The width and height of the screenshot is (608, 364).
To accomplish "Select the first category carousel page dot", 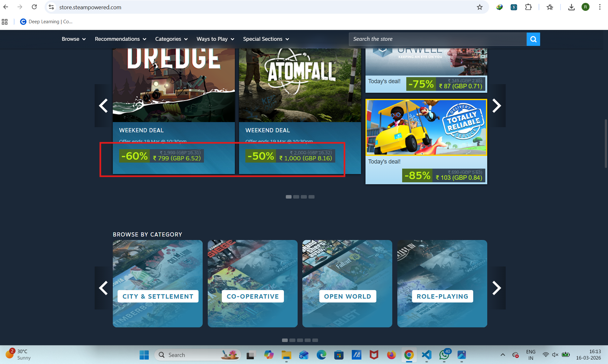I will [x=285, y=340].
